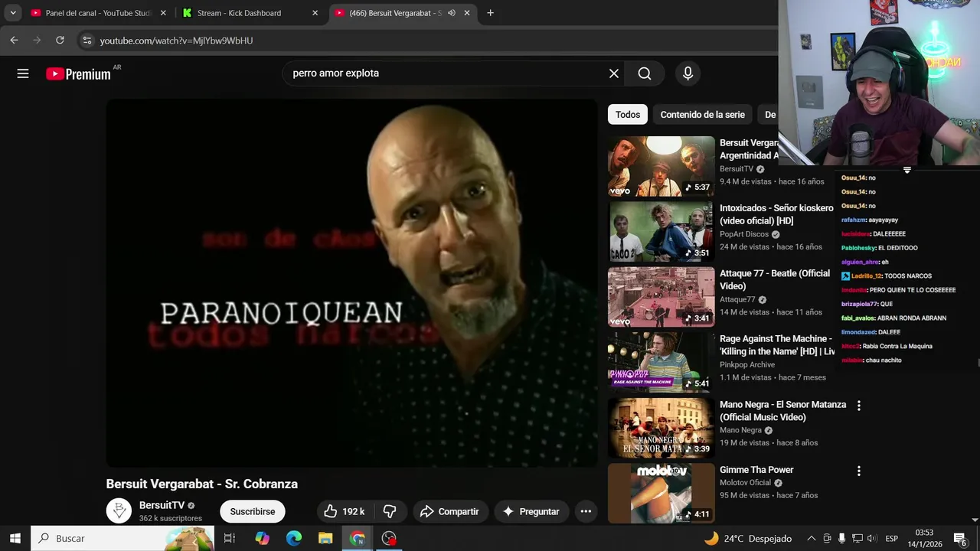Screen dimensions: 980x551
Task: Click Intoxicados - Señor kioskero title
Action: click(776, 214)
